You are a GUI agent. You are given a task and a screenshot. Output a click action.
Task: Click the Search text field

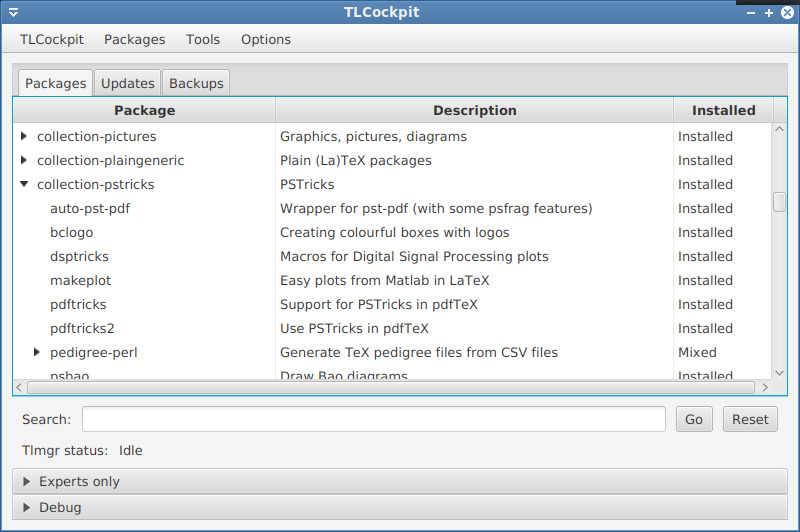373,419
